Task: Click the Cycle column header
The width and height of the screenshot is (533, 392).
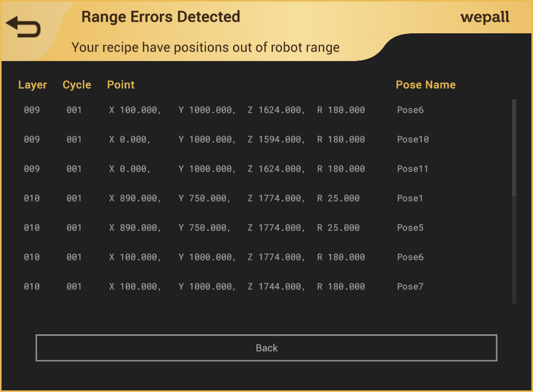Action: 77,85
